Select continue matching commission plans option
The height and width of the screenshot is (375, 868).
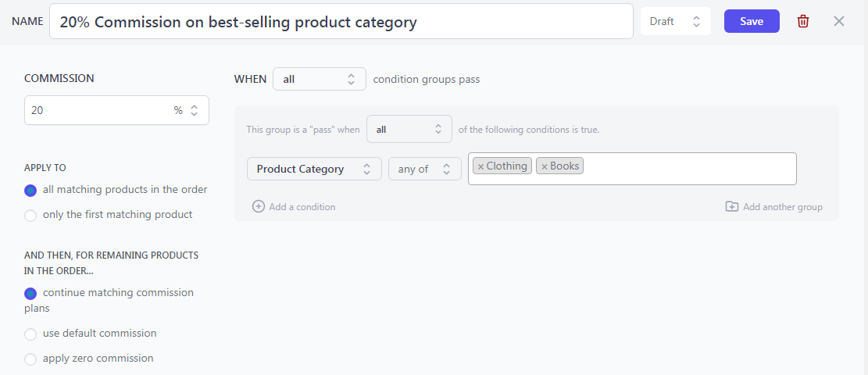(30, 293)
